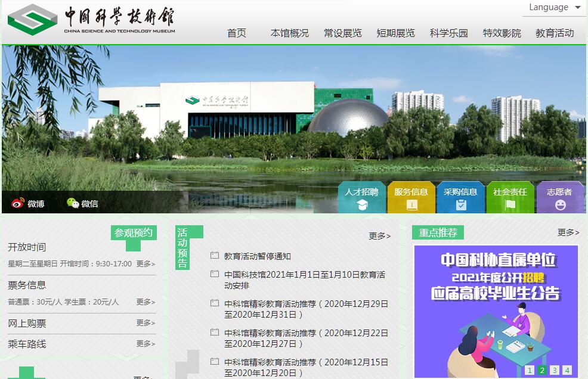Expand 更多 next to 开放时间
This screenshot has width=588, height=379.
click(146, 263)
